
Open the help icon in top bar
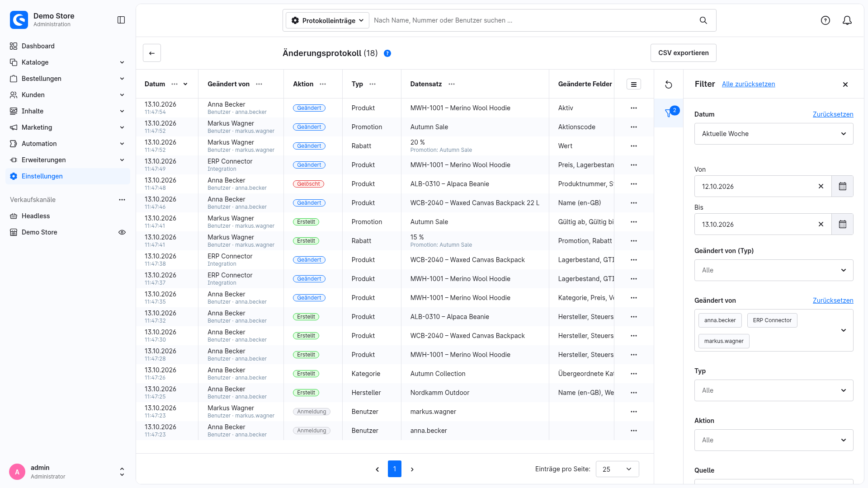pos(826,20)
